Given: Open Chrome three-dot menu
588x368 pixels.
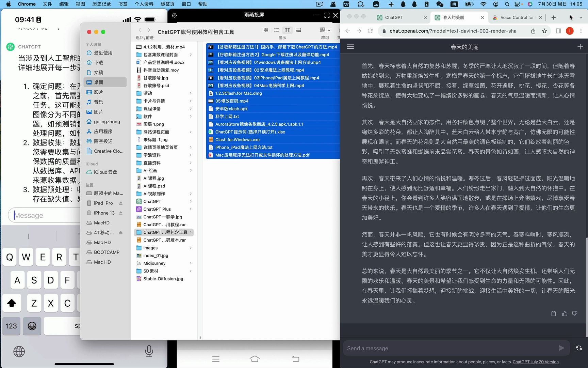Looking at the screenshot, I should pyautogui.click(x=581, y=31).
